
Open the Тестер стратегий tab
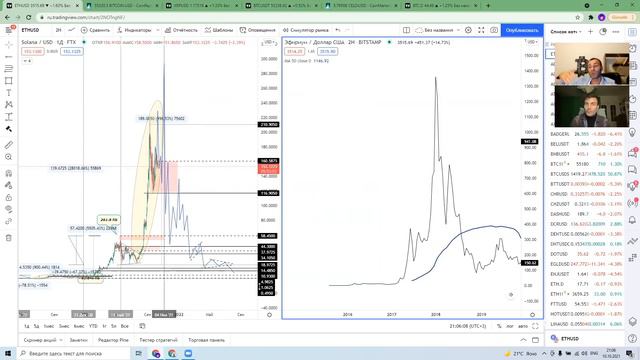coord(158,340)
